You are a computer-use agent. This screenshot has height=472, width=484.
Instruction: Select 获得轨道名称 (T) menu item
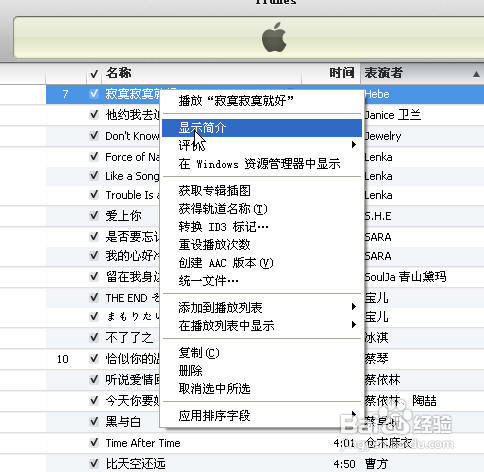(262, 209)
